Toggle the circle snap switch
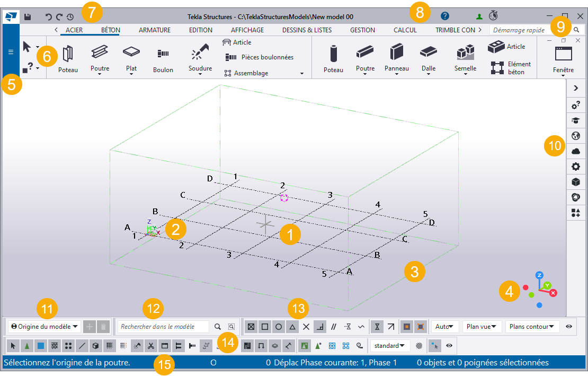This screenshot has height=376, width=588. (x=278, y=327)
